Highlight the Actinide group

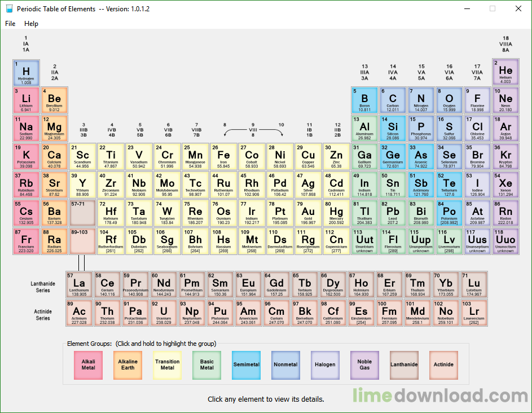(x=443, y=365)
